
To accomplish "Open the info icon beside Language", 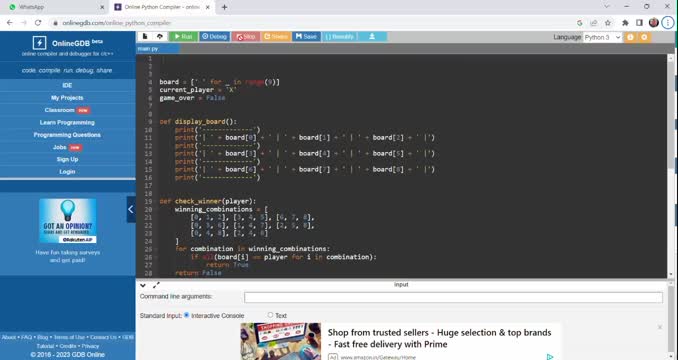I will coord(630,37).
